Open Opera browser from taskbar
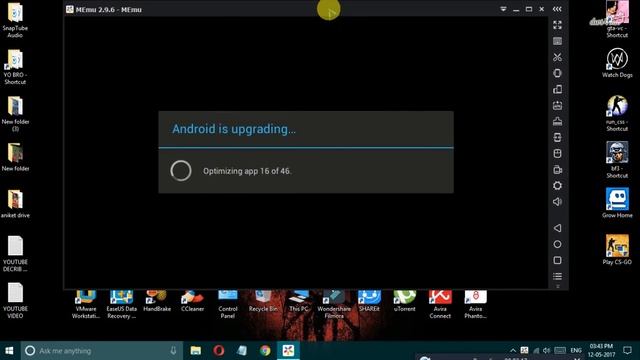The width and height of the screenshot is (640, 360). pyautogui.click(x=219, y=351)
